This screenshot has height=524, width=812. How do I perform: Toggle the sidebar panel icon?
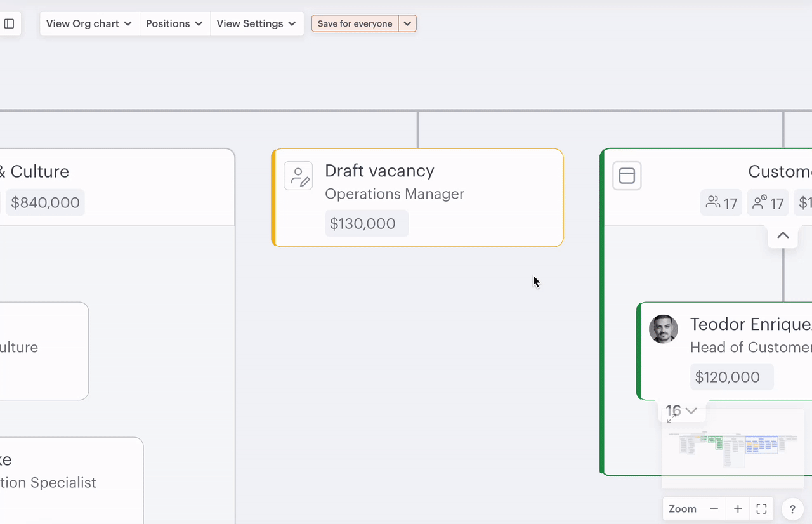pos(10,23)
